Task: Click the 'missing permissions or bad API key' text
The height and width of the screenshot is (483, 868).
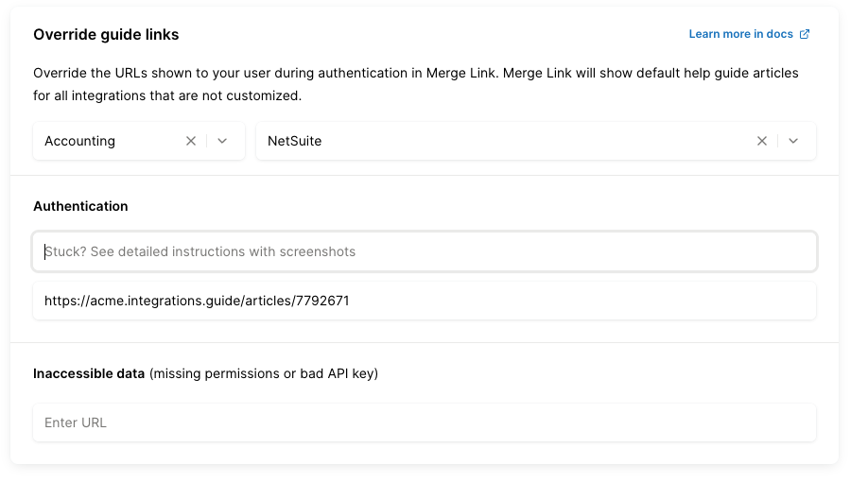Action: coord(264,373)
